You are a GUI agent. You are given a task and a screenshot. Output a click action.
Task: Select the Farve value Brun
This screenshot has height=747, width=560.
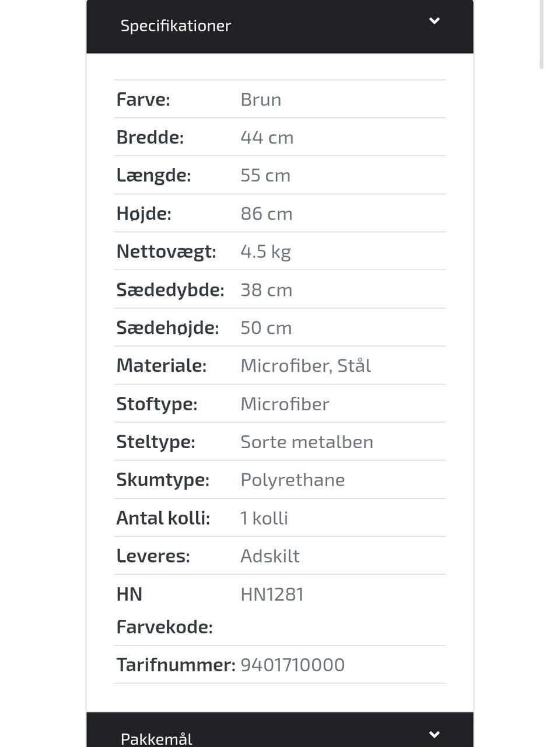(261, 100)
